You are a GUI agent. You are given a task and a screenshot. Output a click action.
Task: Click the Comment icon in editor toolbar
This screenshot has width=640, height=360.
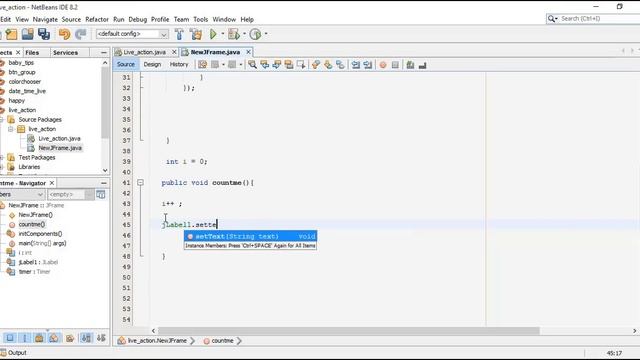pyautogui.click(x=410, y=64)
